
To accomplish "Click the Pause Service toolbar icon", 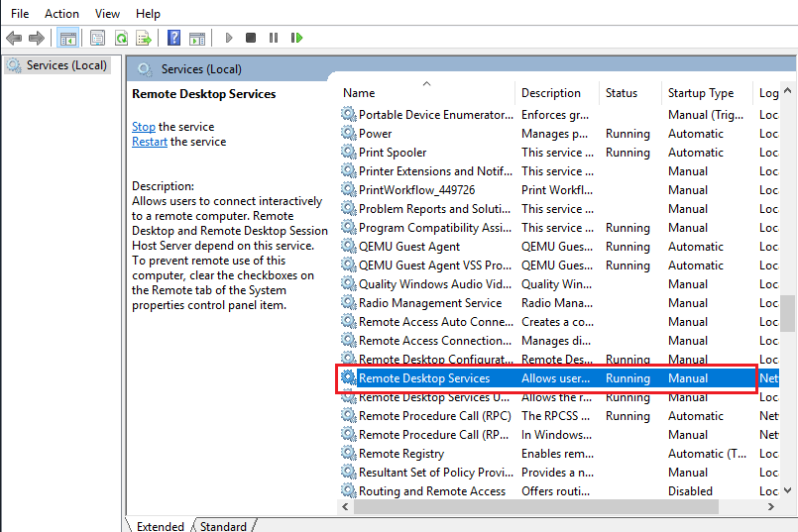I will click(x=274, y=38).
